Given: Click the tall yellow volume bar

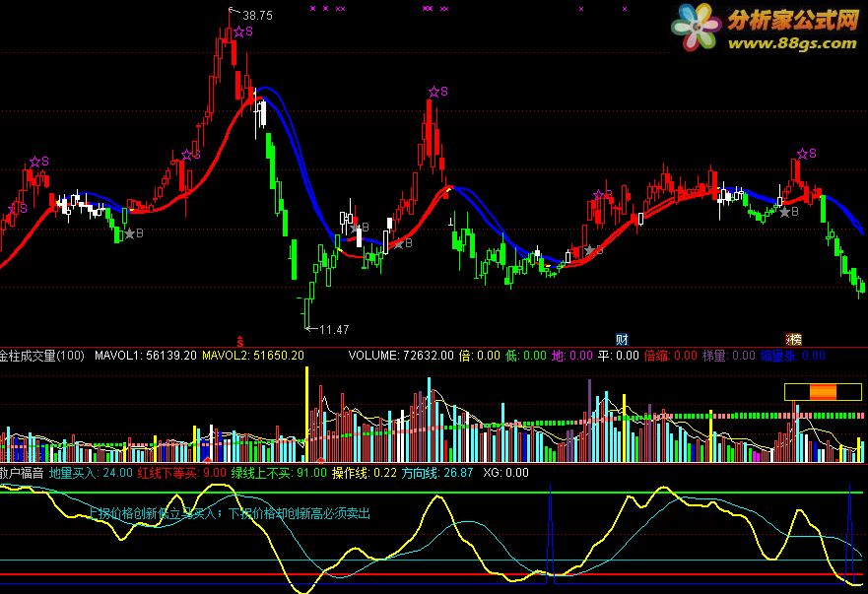Looking at the screenshot, I should (306, 414).
